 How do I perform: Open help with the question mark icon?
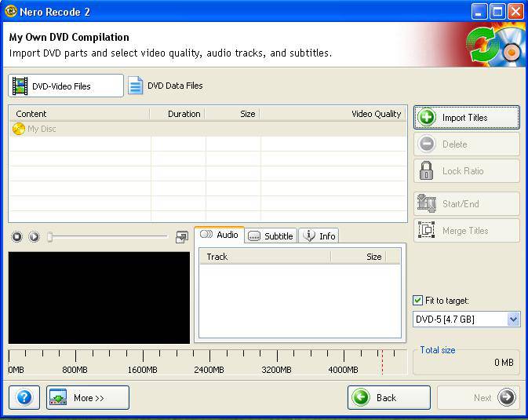click(24, 397)
